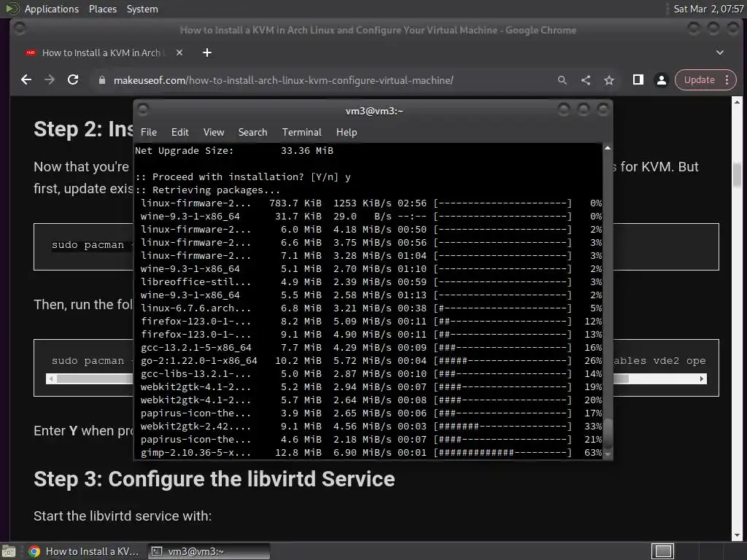Toggle Chrome side panel icon
This screenshot has height=560, width=747.
click(x=638, y=80)
